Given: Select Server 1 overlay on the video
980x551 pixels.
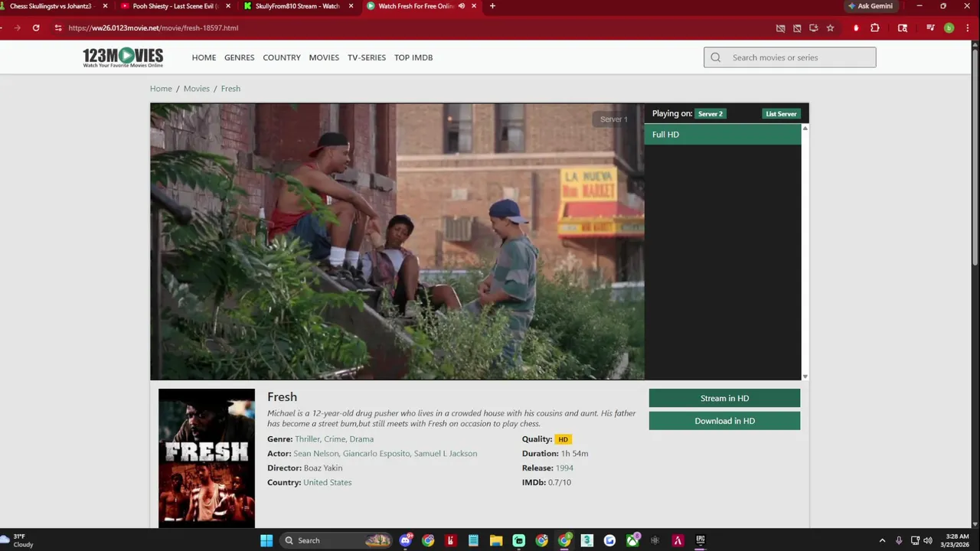Looking at the screenshot, I should (x=613, y=119).
